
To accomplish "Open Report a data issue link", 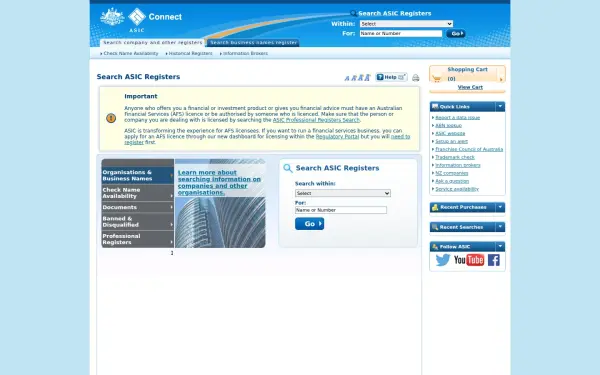I will click(x=457, y=117).
